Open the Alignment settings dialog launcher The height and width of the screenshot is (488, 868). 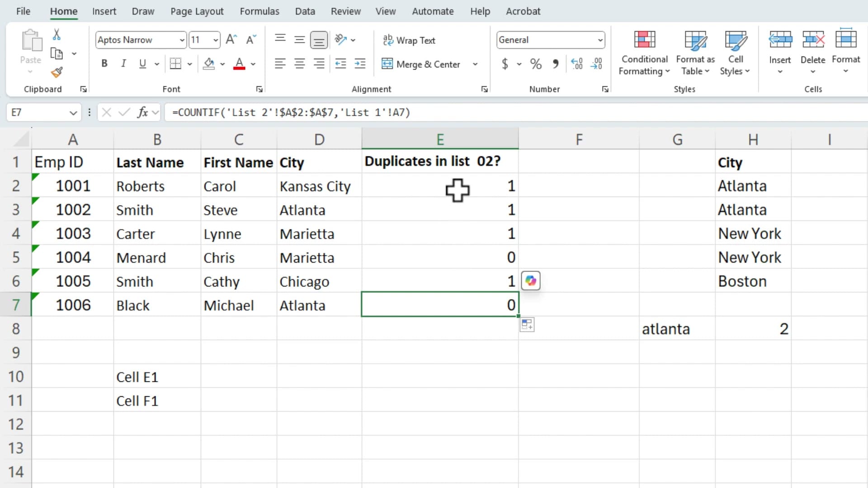coord(484,89)
